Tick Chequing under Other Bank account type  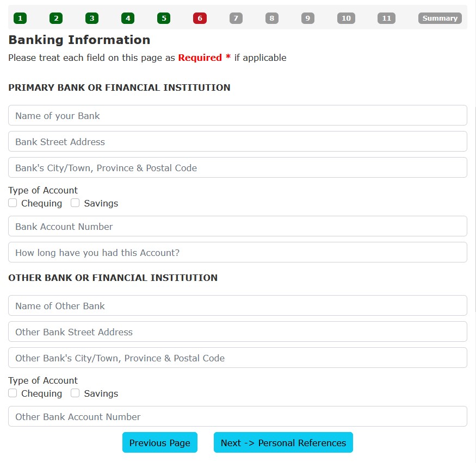[13, 393]
